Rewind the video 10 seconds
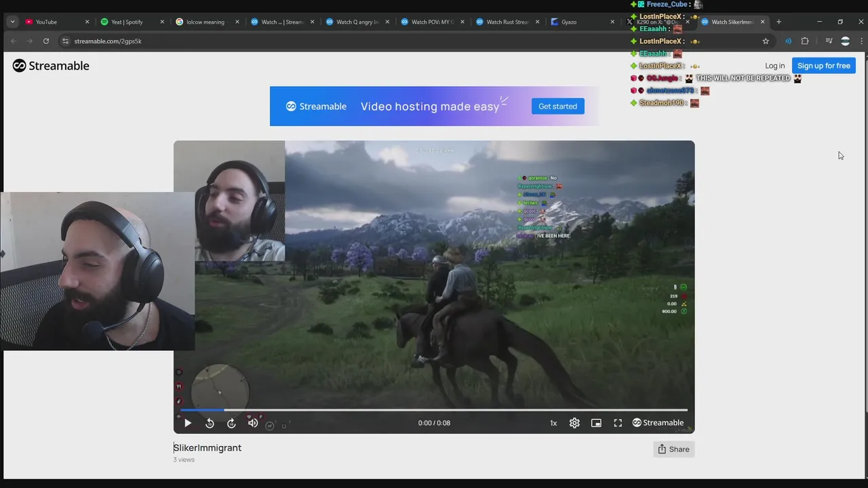Screen dimensions: 868x488 tap(210, 423)
